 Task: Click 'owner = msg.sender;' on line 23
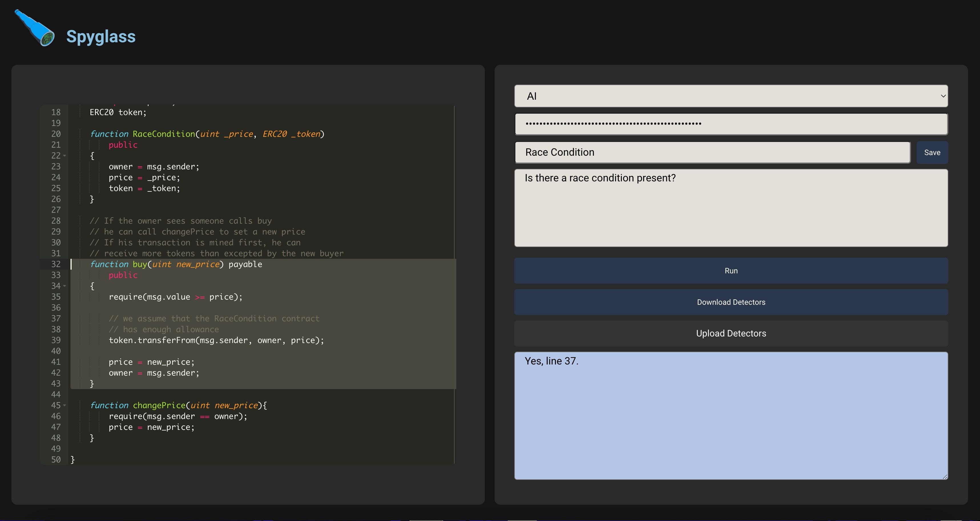click(154, 167)
